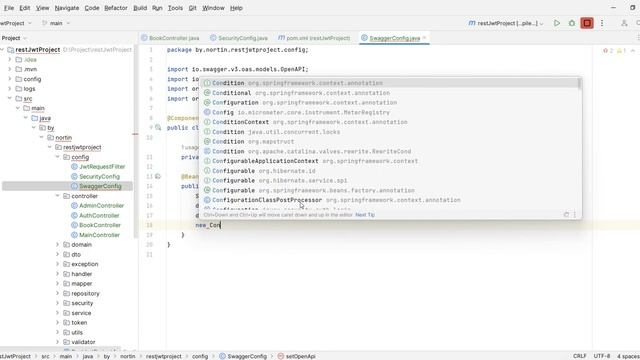Open the Navigate menu
The width and height of the screenshot is (640, 360).
tap(67, 8)
